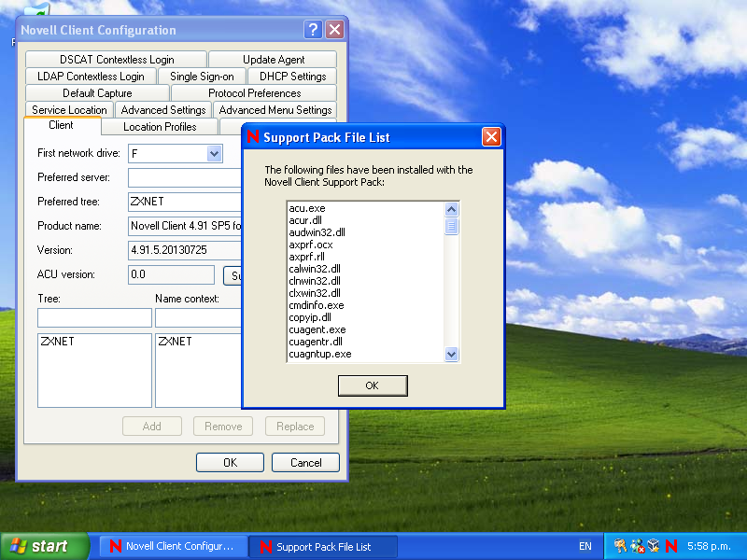Select cuagent.exe in the file list
This screenshot has height=560, width=747.
click(317, 329)
